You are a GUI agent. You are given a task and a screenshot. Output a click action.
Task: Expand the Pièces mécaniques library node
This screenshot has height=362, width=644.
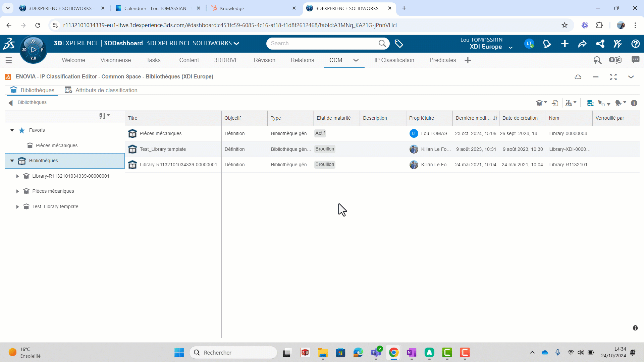17,191
